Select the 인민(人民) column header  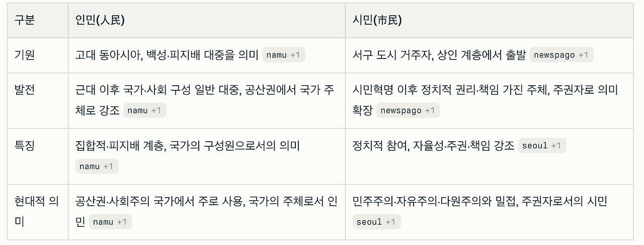(100, 20)
